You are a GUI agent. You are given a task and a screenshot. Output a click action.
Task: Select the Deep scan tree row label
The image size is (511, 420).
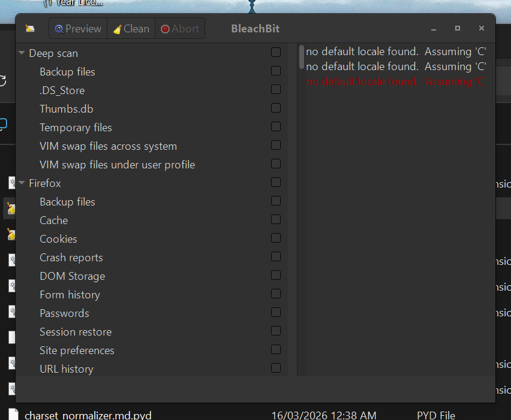53,53
